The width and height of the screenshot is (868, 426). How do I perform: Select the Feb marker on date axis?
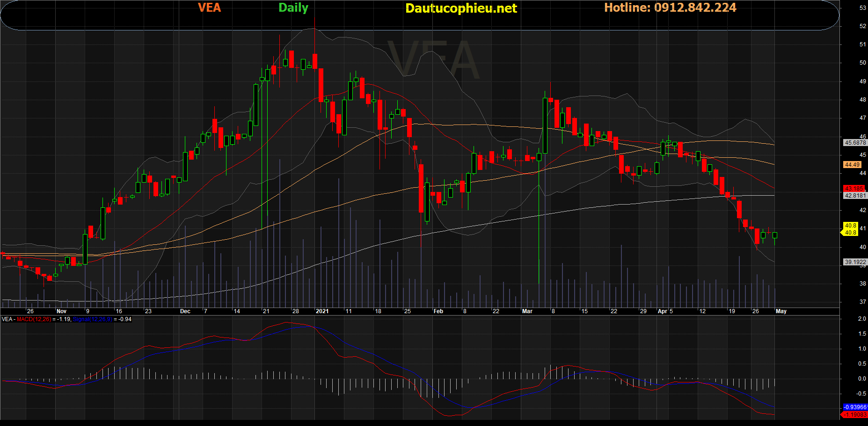click(438, 311)
